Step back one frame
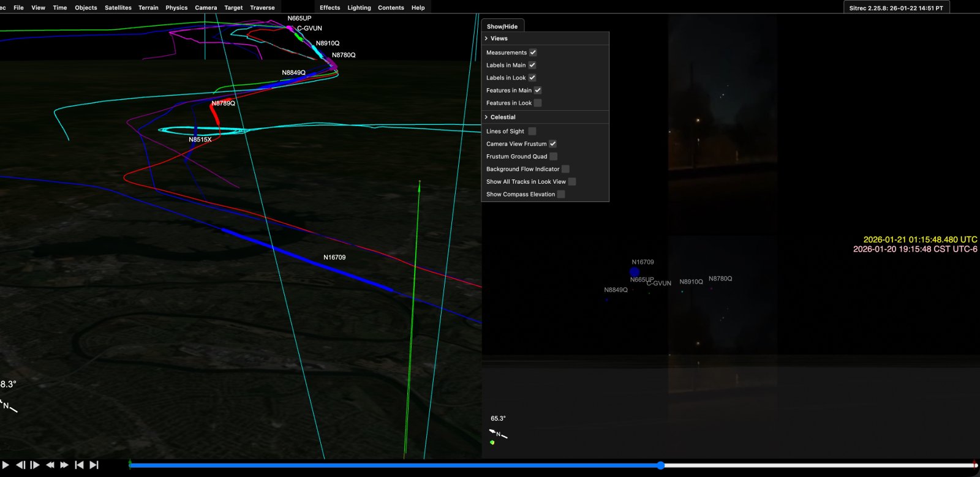Screen dimensions: 980x477 pos(20,465)
